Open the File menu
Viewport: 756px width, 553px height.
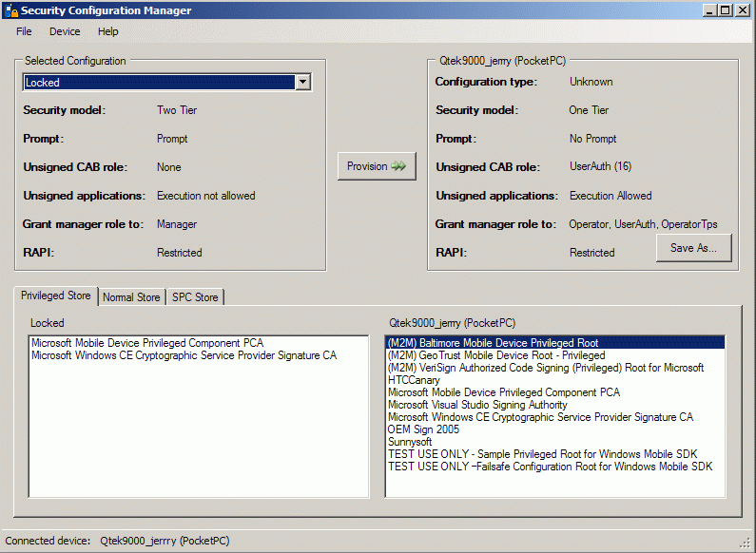[x=24, y=31]
